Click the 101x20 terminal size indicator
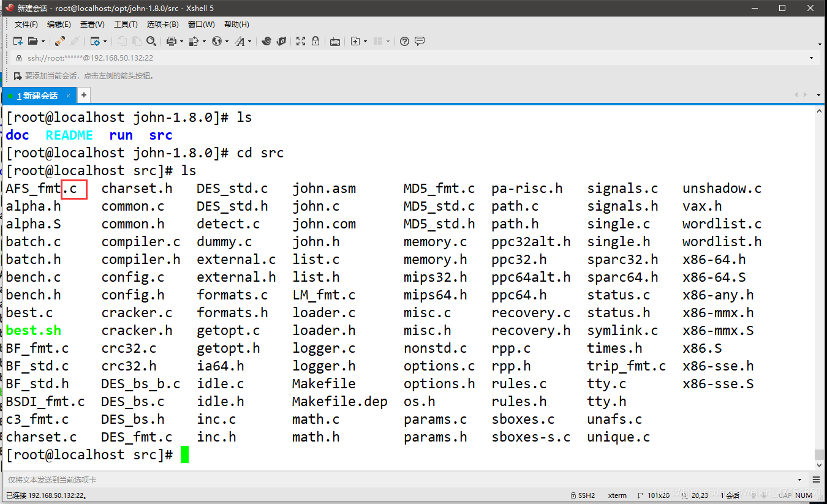Screen dimensions: 827x504 click(x=654, y=495)
